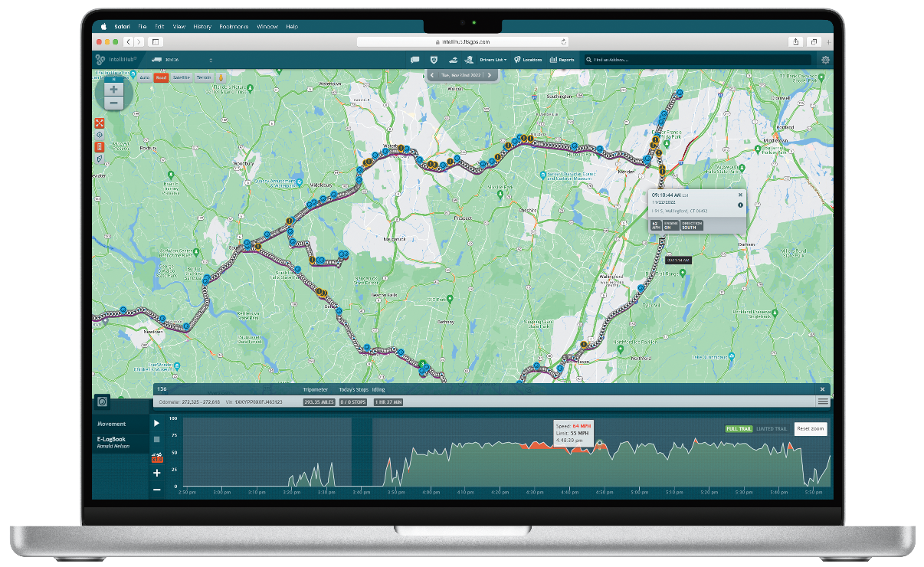This screenshot has width=924, height=567.
Task: Click the map zoom out minus button
Action: [113, 103]
